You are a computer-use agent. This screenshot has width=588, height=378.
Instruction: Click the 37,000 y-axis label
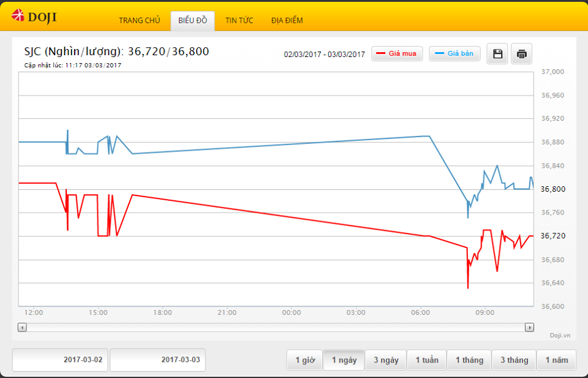pyautogui.click(x=552, y=72)
